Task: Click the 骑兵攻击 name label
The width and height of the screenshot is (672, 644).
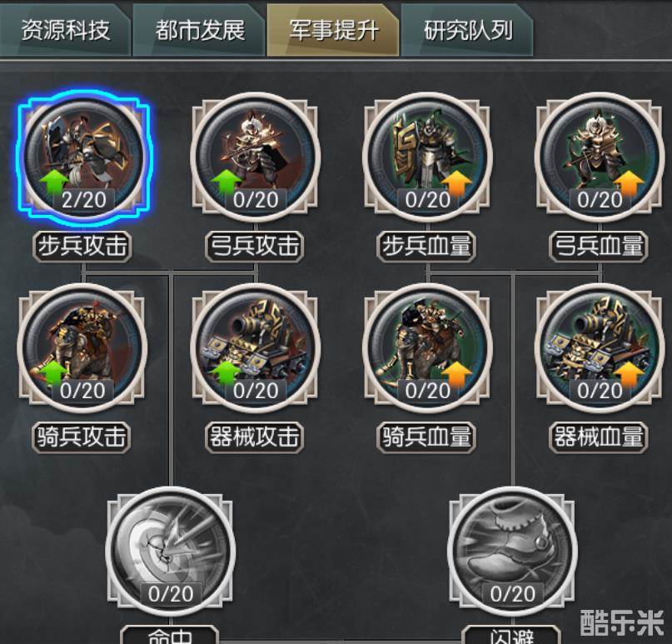Action: pos(82,437)
